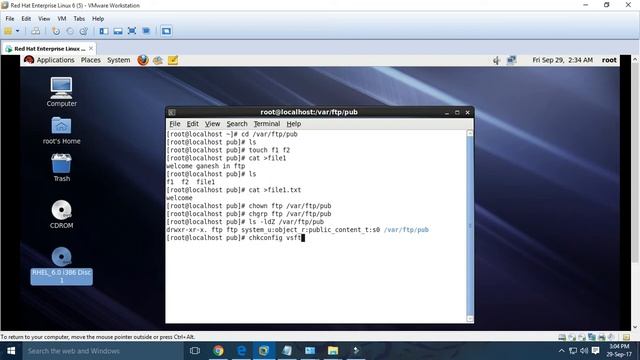The image size is (640, 360).
Task: Enter VMware full screen mode
Action: coord(132,31)
